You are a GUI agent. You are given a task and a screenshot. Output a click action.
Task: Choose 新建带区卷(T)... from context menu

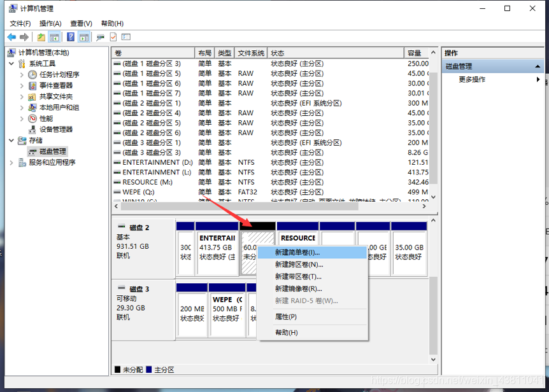(x=312, y=277)
